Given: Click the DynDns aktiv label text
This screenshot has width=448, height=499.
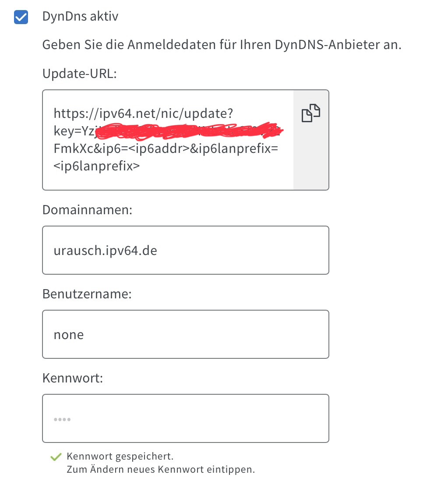Looking at the screenshot, I should coord(80,17).
